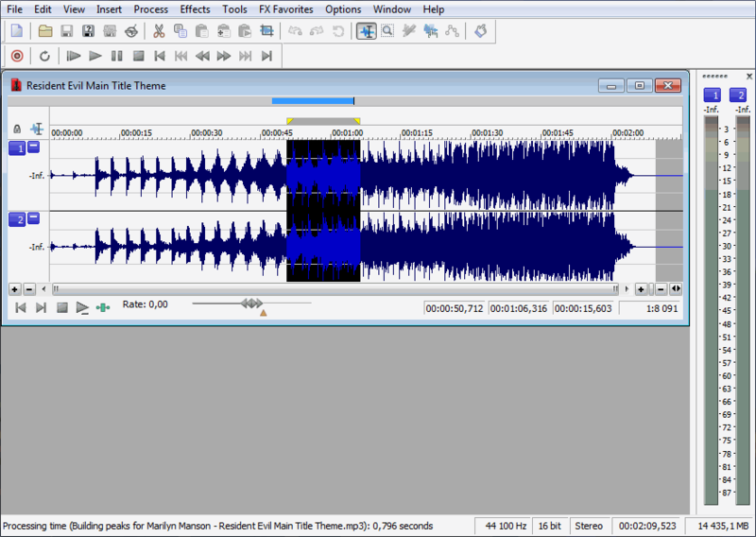Collapse channel 2 with its minus button
Image resolution: width=756 pixels, height=537 pixels.
34,219
